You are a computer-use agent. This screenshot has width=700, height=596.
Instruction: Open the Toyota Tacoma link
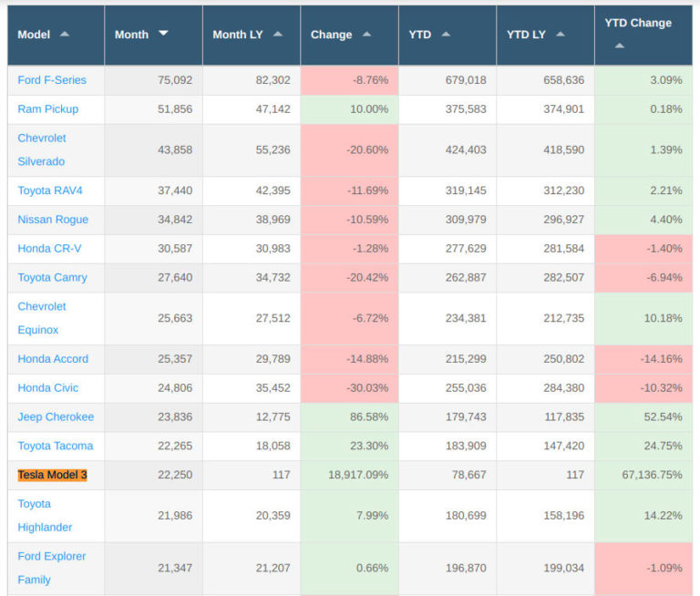click(56, 446)
